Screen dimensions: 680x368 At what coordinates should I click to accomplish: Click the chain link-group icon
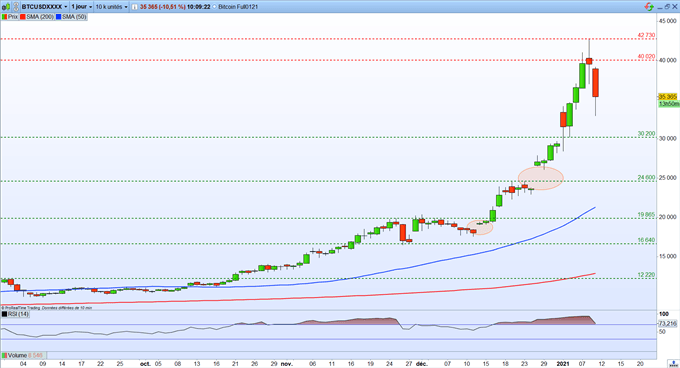(16, 7)
